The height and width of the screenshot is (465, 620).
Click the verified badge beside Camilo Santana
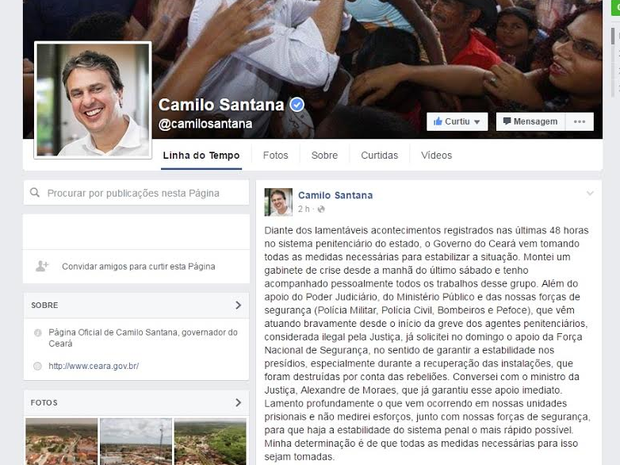tap(297, 105)
